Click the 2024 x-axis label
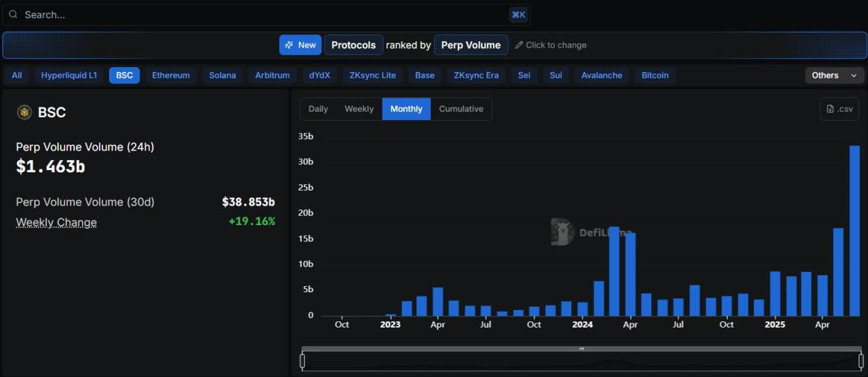The height and width of the screenshot is (377, 868). 583,325
